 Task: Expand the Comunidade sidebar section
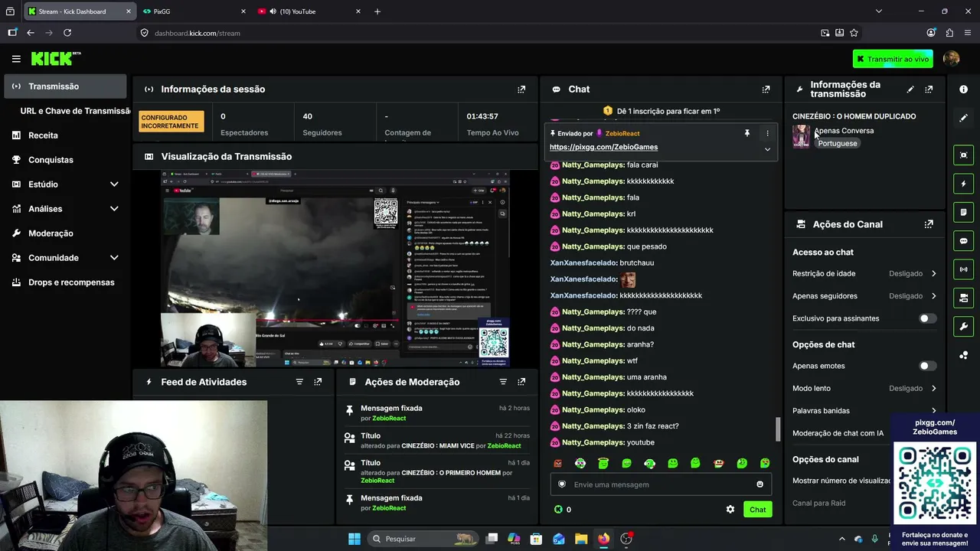point(114,258)
